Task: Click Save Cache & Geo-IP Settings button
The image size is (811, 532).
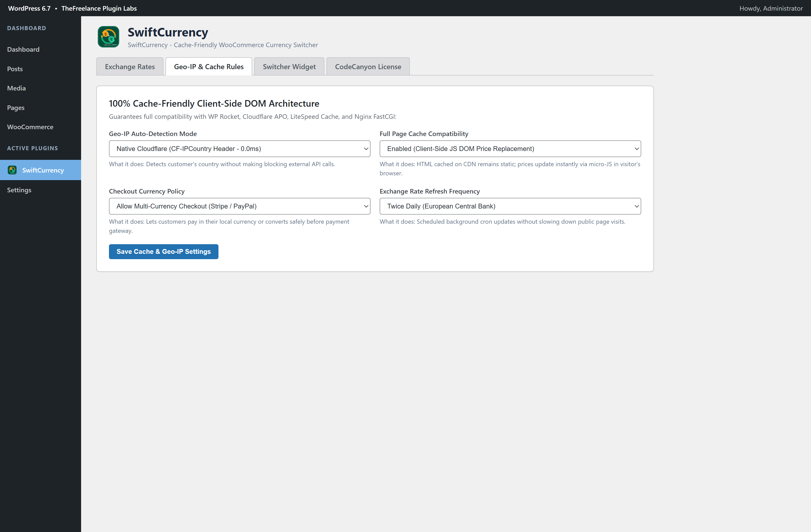Action: click(x=163, y=251)
